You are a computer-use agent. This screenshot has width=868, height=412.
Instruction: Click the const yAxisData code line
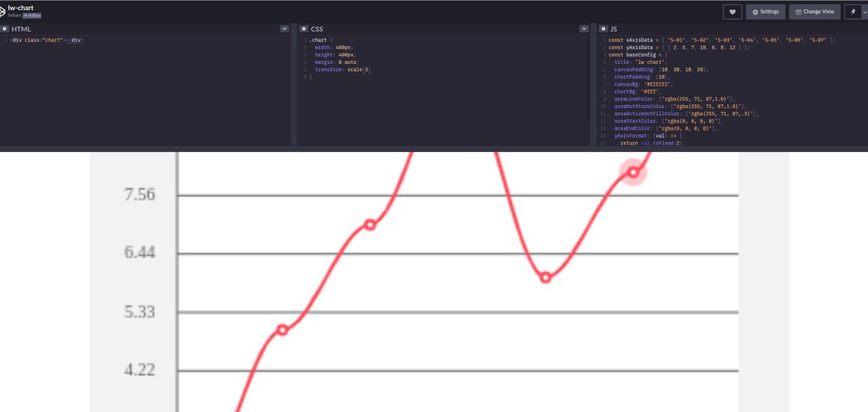click(x=679, y=48)
